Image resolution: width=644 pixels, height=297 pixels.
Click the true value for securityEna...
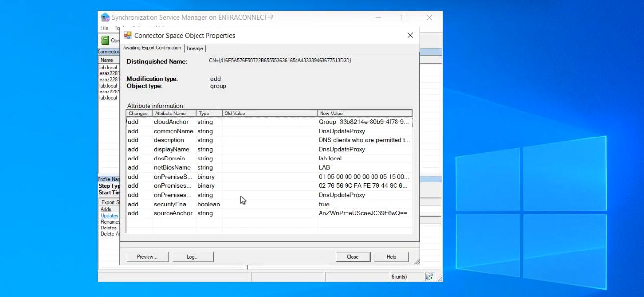tap(324, 204)
